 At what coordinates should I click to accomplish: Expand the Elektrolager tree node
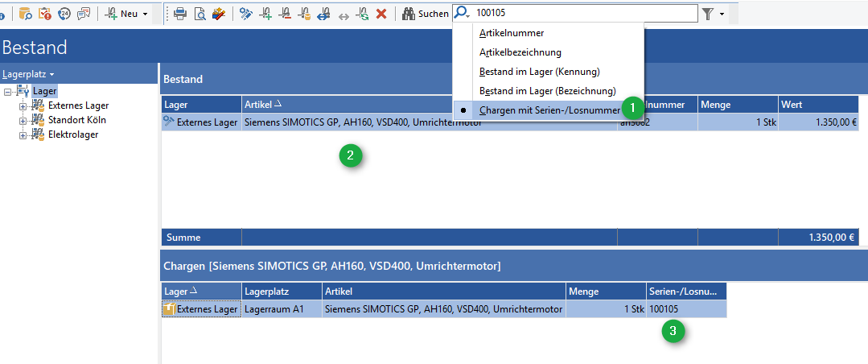coord(23,134)
